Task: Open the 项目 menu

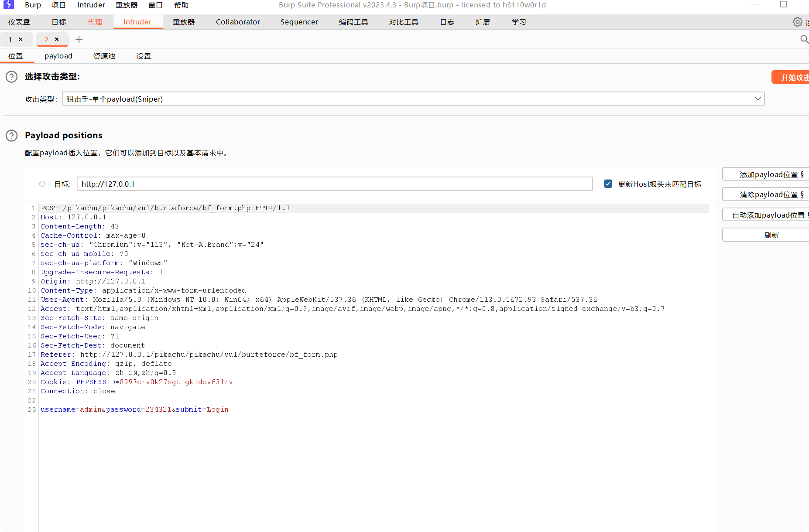Action: click(58, 5)
